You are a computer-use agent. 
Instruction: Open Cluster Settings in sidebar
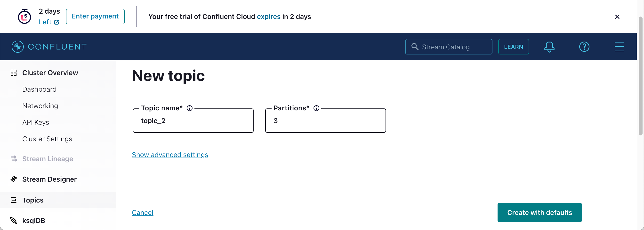(47, 139)
